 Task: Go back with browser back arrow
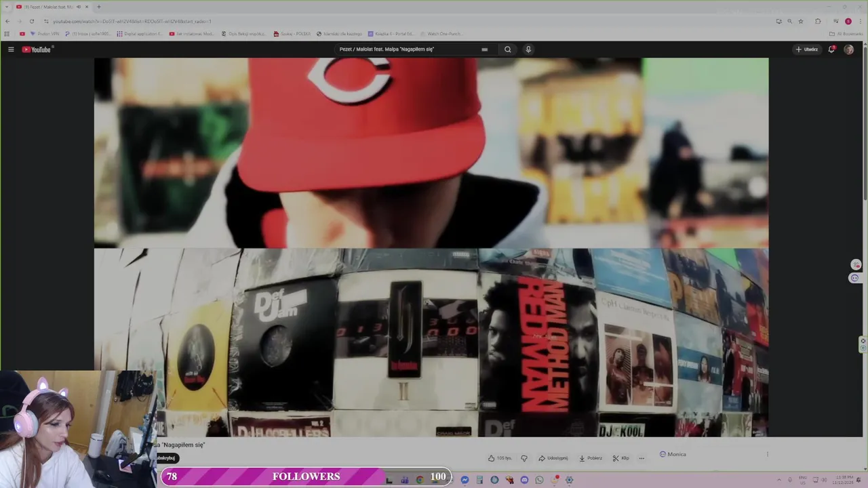[x=7, y=21]
